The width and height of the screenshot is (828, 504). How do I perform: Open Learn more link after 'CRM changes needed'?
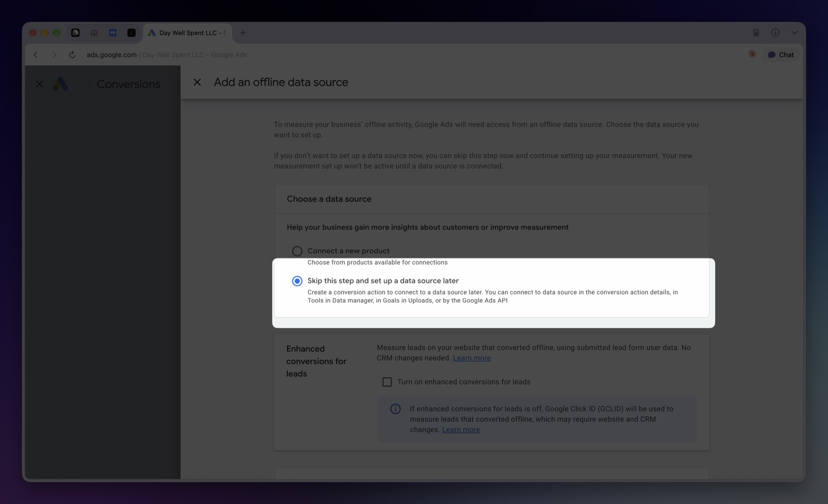tap(472, 358)
